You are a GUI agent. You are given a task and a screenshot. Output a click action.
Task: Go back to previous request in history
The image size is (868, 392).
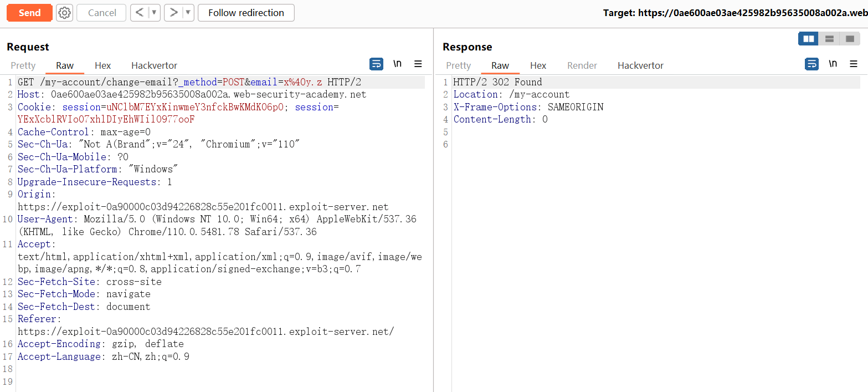pos(140,13)
